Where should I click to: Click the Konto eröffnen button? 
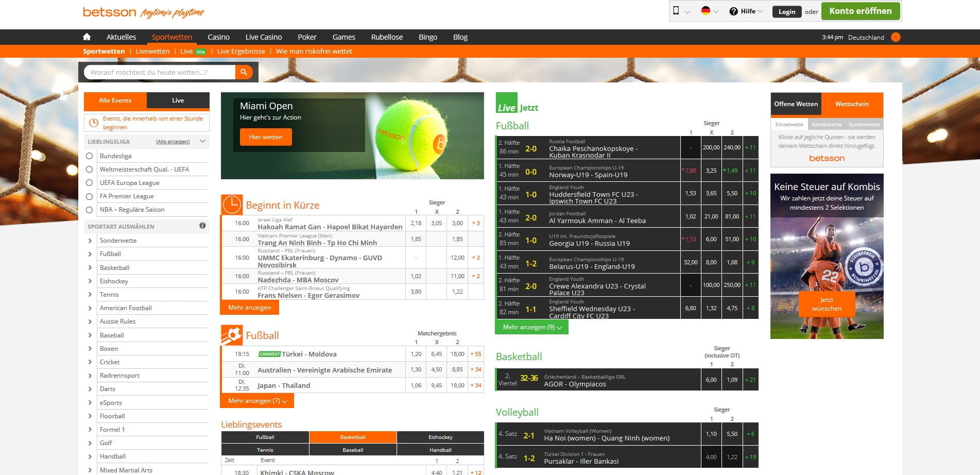coord(860,11)
